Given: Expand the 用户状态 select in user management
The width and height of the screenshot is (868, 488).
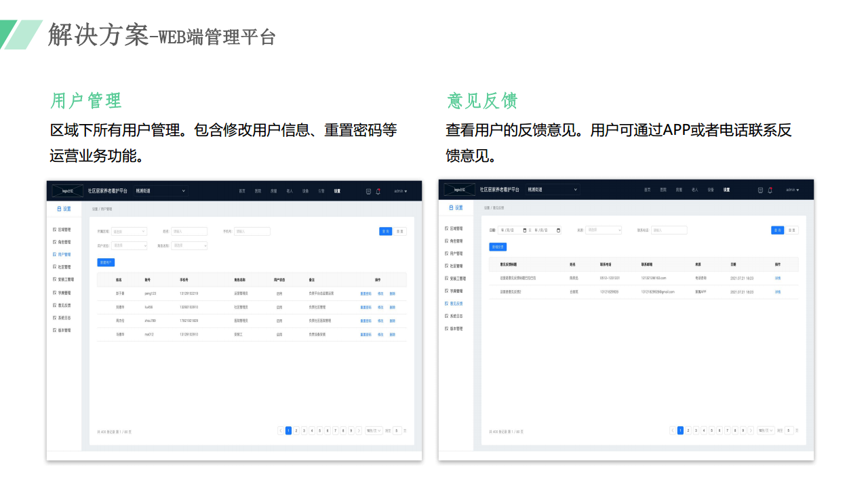Looking at the screenshot, I should [129, 245].
